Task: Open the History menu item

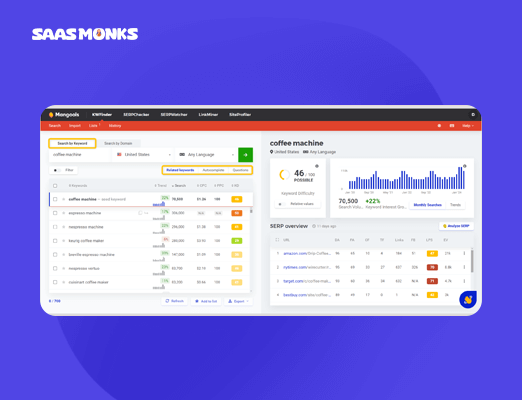Action: 115,126
